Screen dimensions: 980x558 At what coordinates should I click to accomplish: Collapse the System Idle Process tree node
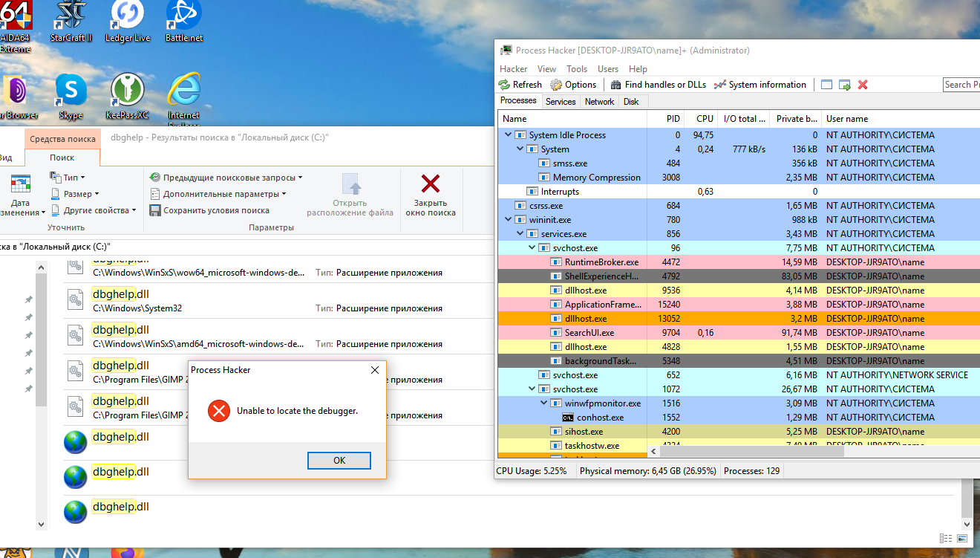coord(509,134)
